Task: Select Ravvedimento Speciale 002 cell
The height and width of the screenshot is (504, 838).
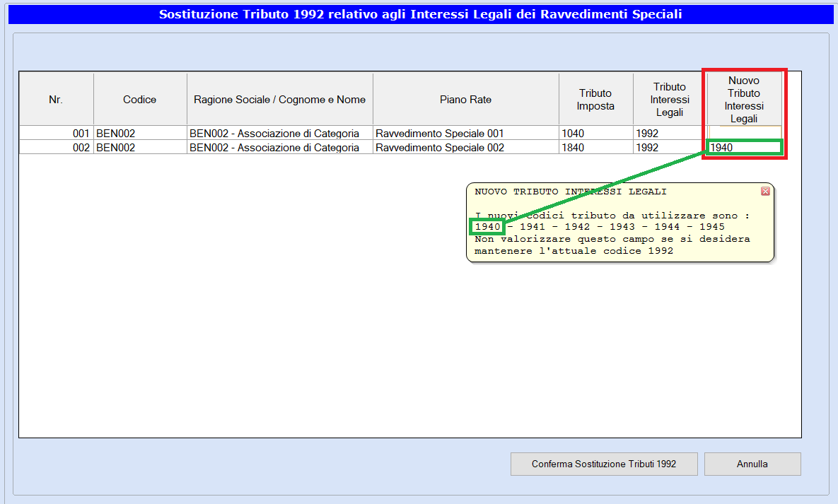Action: click(465, 148)
